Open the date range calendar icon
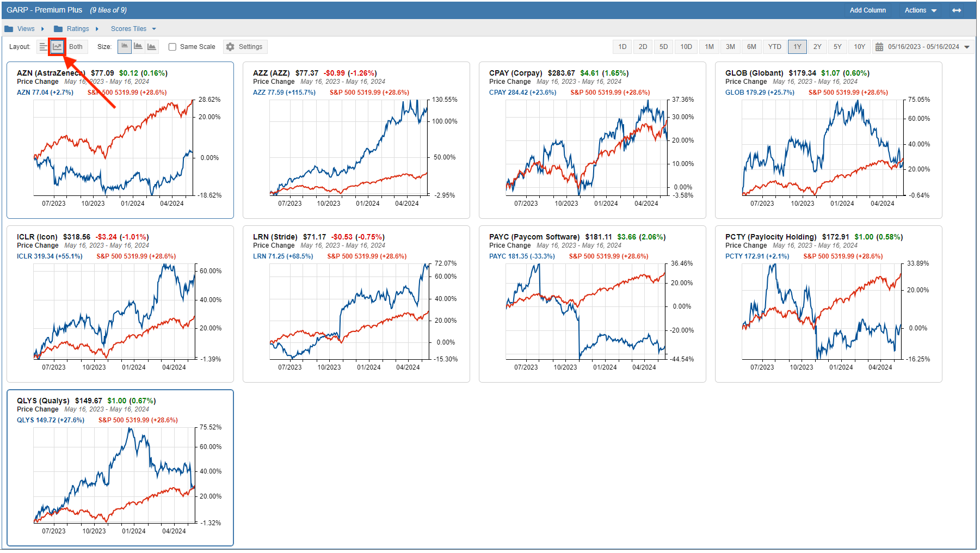 [879, 47]
